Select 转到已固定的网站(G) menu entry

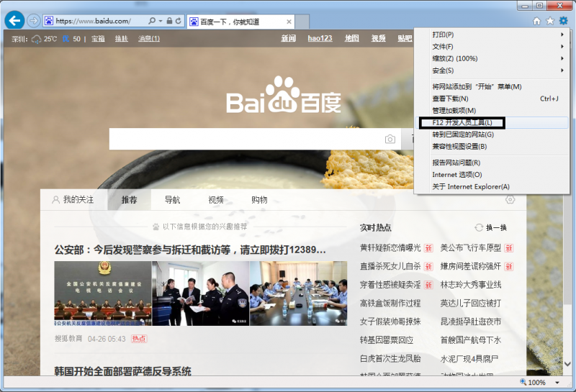(x=492, y=135)
